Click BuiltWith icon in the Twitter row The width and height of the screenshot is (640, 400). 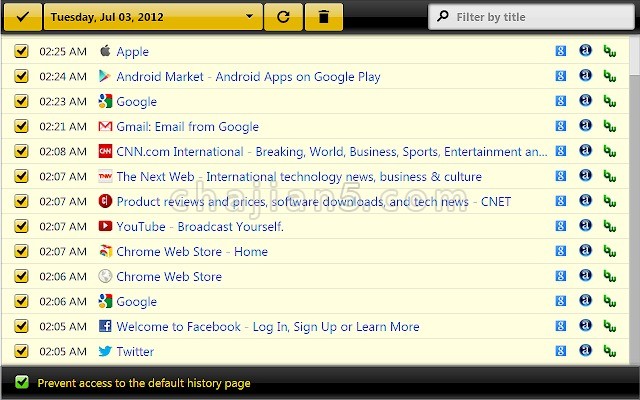tap(610, 351)
